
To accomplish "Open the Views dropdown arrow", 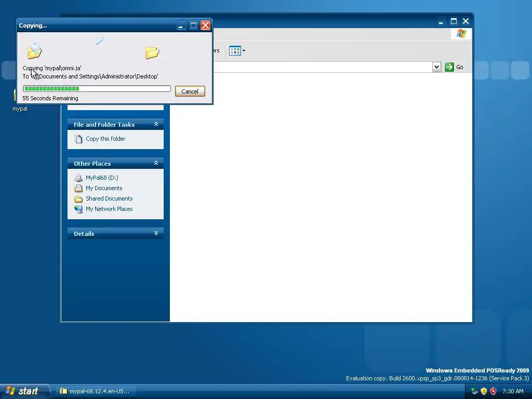I will pyautogui.click(x=244, y=51).
